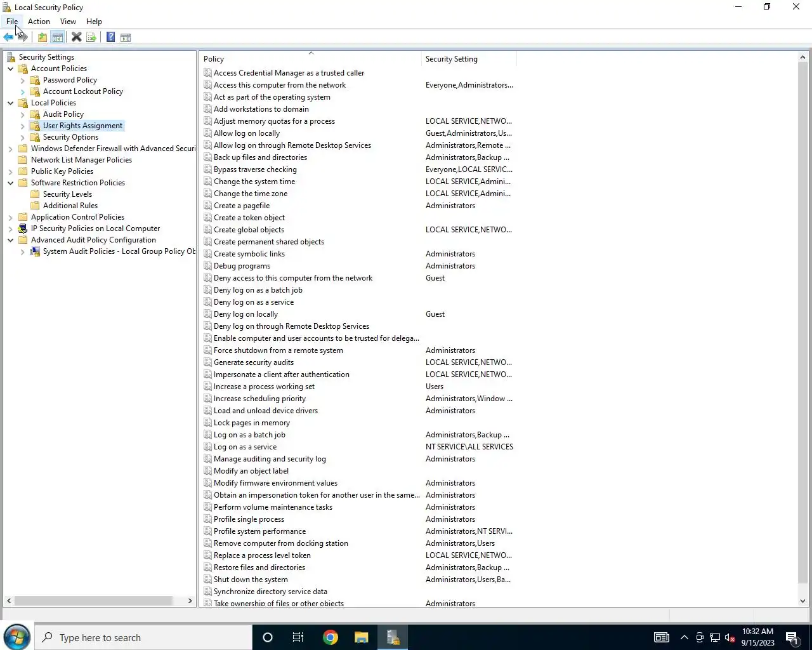Viewport: 812px width, 650px height.
Task: Open the Action menu
Action: tap(39, 22)
